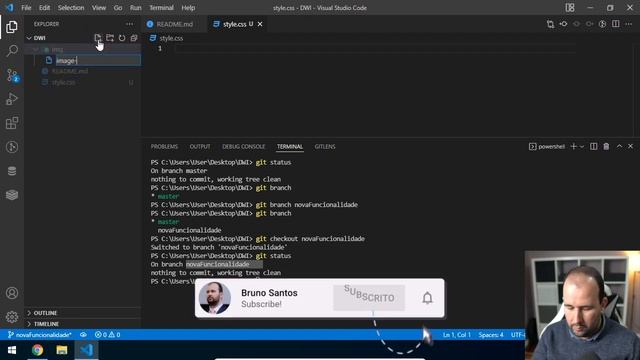Click errors and warnings count in status bar
Viewport: 640px width, 360px height.
click(107, 335)
